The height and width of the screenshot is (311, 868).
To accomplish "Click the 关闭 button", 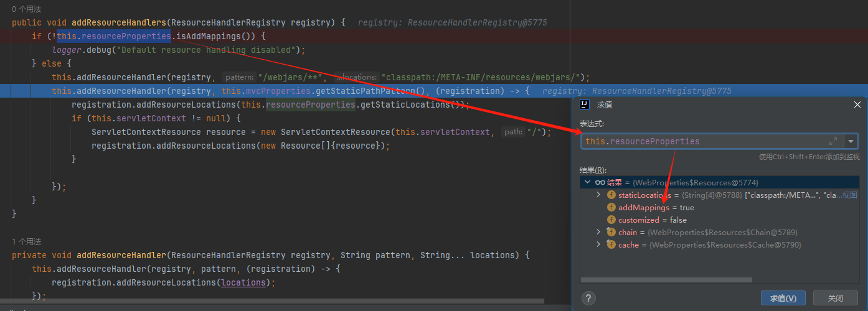I will pos(836,298).
